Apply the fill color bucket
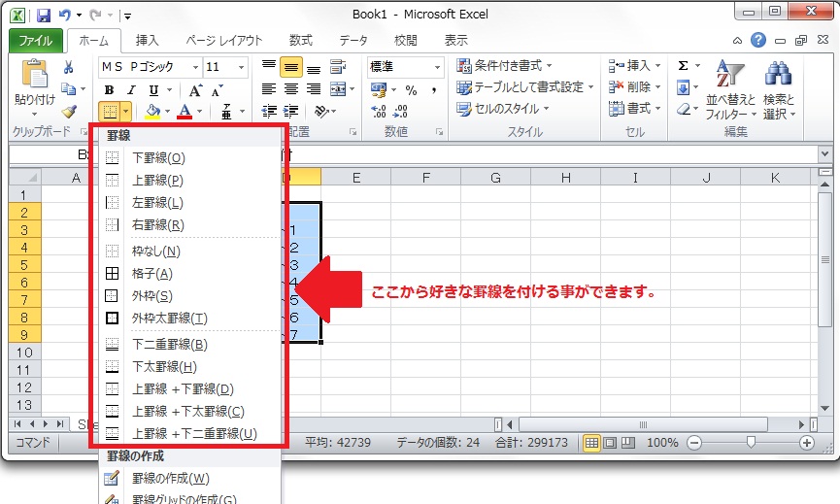 (152, 112)
